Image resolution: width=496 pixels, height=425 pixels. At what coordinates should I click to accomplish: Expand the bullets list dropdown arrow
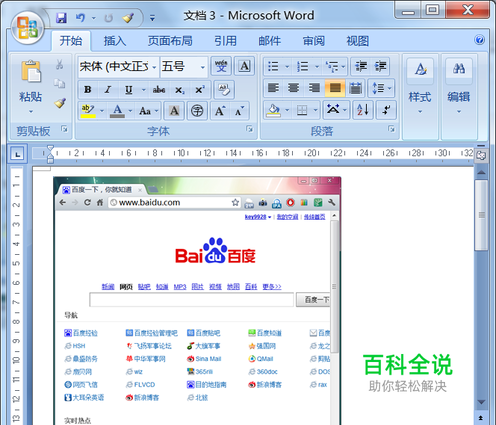click(287, 66)
